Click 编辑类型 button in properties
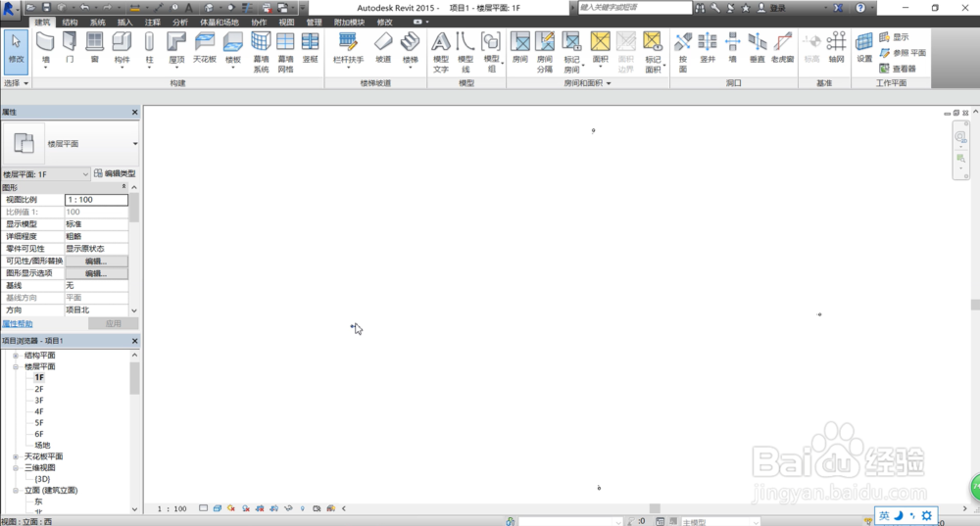This screenshot has height=526, width=980. [x=115, y=173]
